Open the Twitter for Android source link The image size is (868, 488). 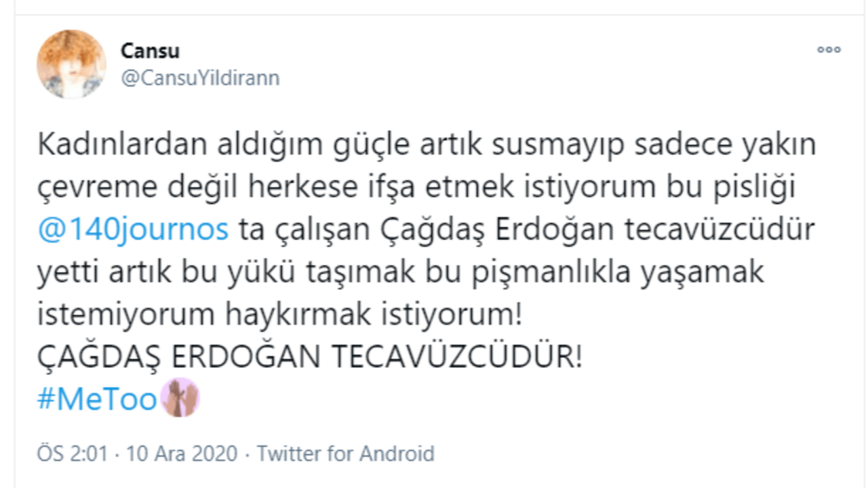(x=345, y=453)
